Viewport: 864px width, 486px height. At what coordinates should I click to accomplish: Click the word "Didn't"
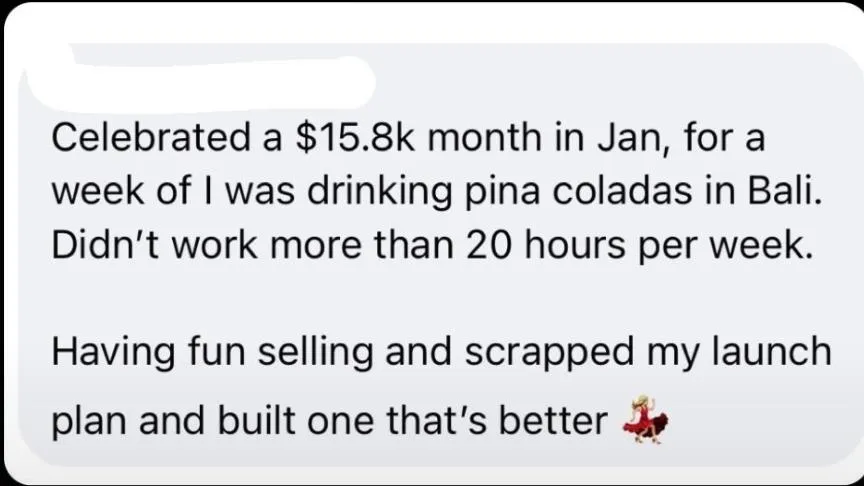(x=106, y=245)
